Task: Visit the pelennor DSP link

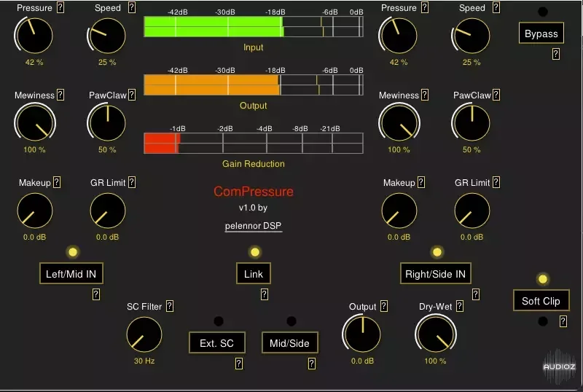Action: coord(253,226)
